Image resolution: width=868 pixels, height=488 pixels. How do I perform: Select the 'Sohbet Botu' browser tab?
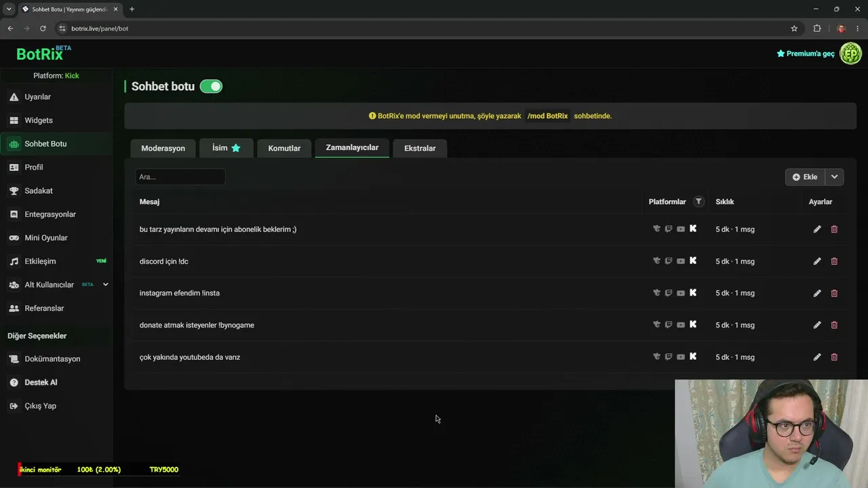(x=69, y=9)
